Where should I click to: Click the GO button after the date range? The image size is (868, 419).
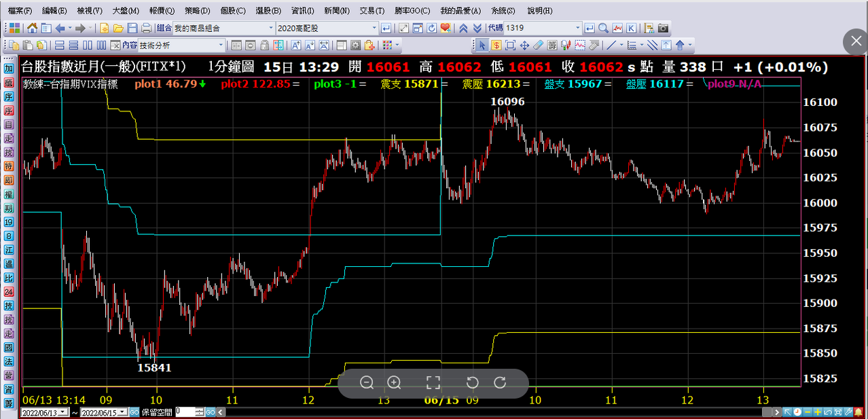[134, 412]
